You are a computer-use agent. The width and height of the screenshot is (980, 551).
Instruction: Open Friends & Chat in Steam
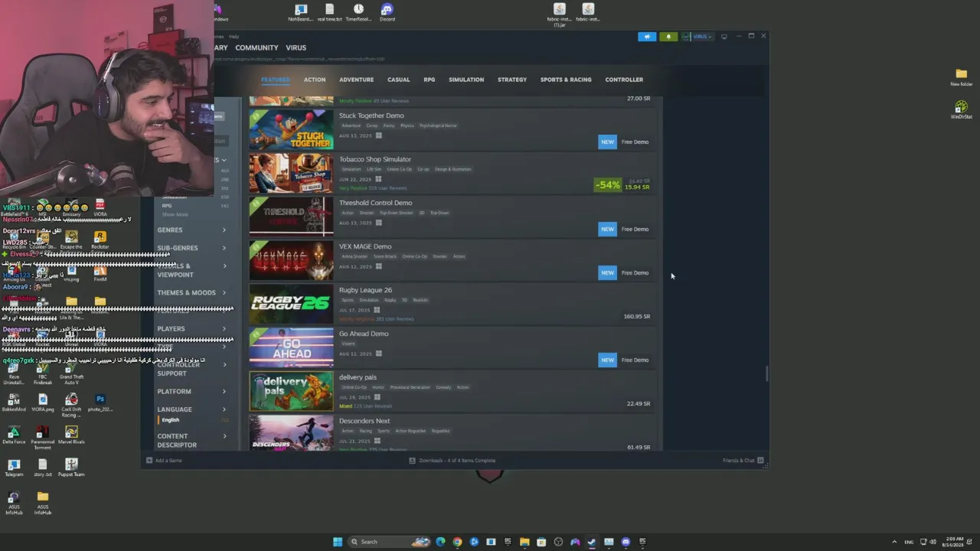click(x=743, y=461)
